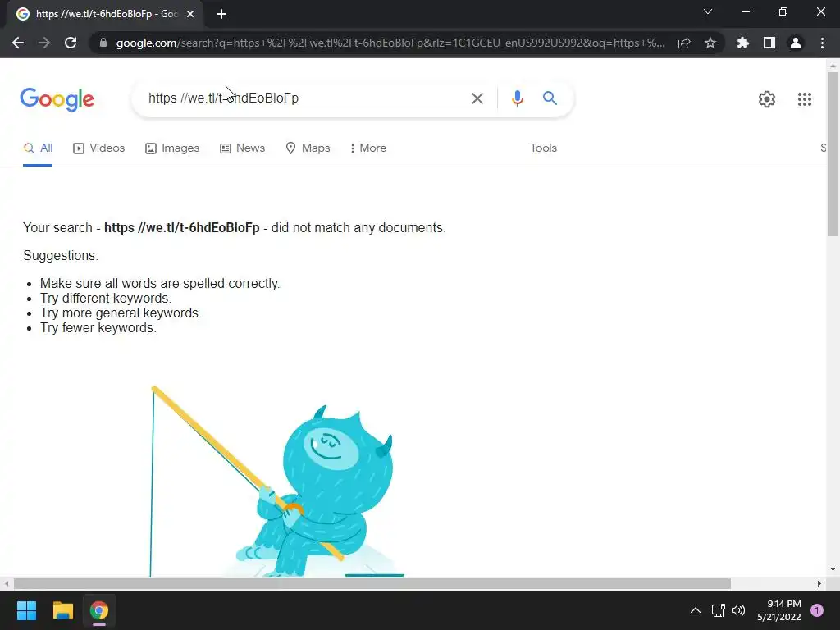Click the blue search magnifier icon

click(x=550, y=98)
